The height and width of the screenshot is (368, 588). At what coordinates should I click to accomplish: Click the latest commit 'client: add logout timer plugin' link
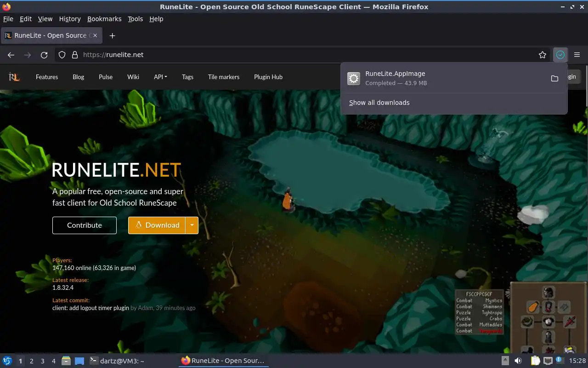coord(90,308)
